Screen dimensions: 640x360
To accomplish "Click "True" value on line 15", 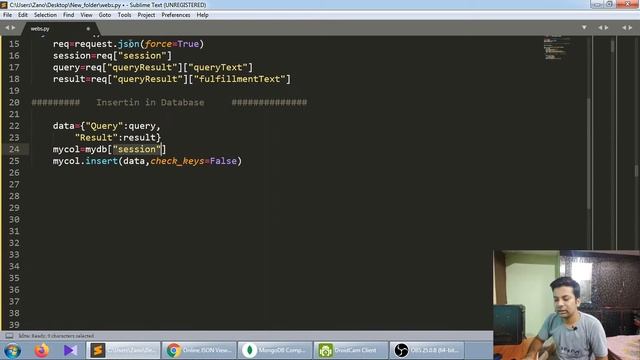I will point(188,44).
